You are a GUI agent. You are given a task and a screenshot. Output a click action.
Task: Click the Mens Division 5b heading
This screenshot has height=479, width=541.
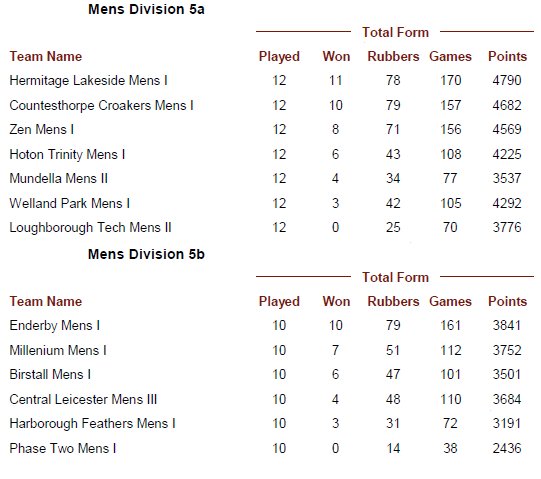pos(146,254)
